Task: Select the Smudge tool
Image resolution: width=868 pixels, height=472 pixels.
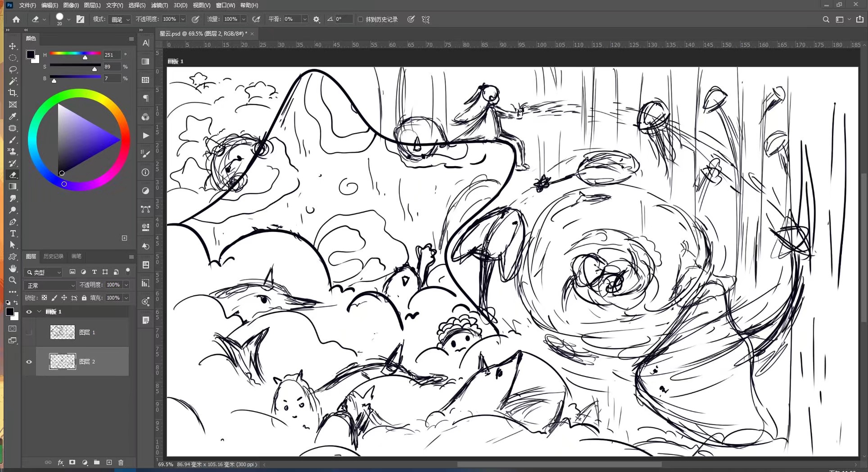Action: (13, 198)
